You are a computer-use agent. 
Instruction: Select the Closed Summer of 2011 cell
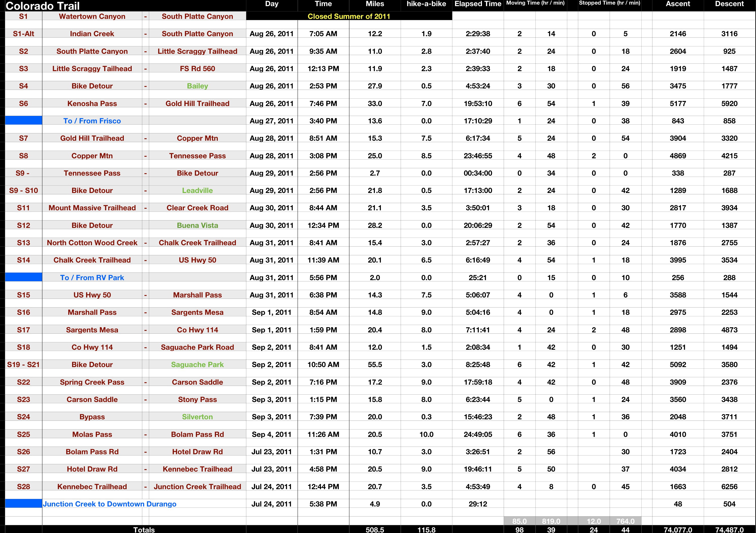pos(349,16)
